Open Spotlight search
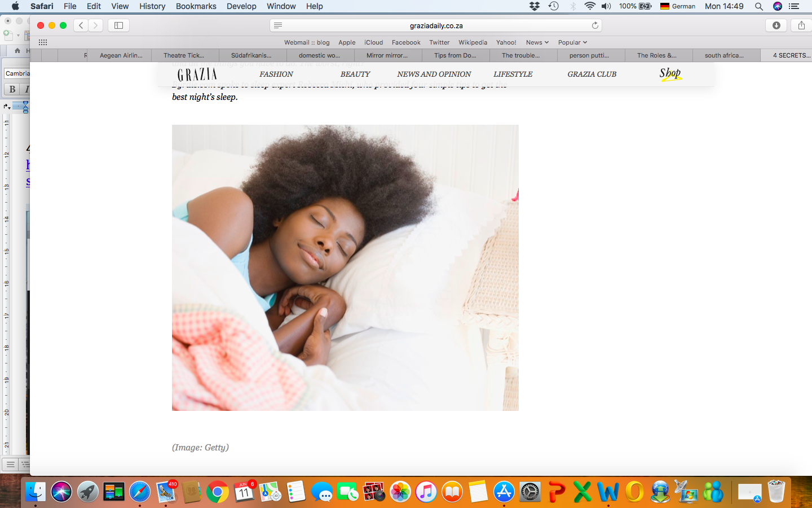The width and height of the screenshot is (812, 508). pos(759,6)
